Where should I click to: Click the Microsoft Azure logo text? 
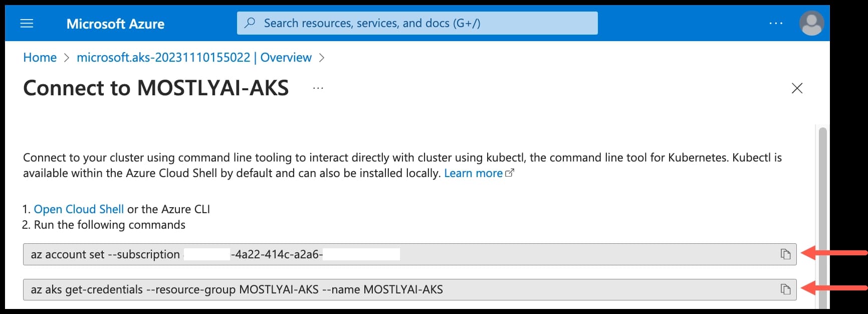coord(115,24)
